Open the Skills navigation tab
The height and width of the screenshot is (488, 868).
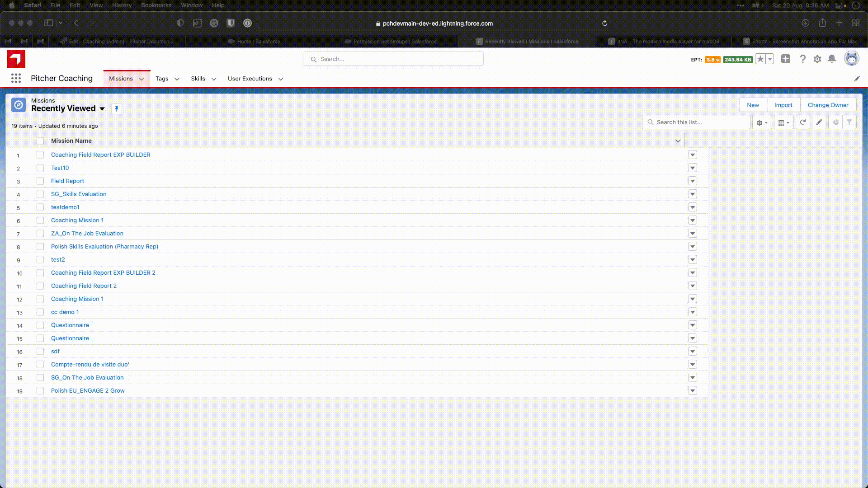(x=198, y=79)
